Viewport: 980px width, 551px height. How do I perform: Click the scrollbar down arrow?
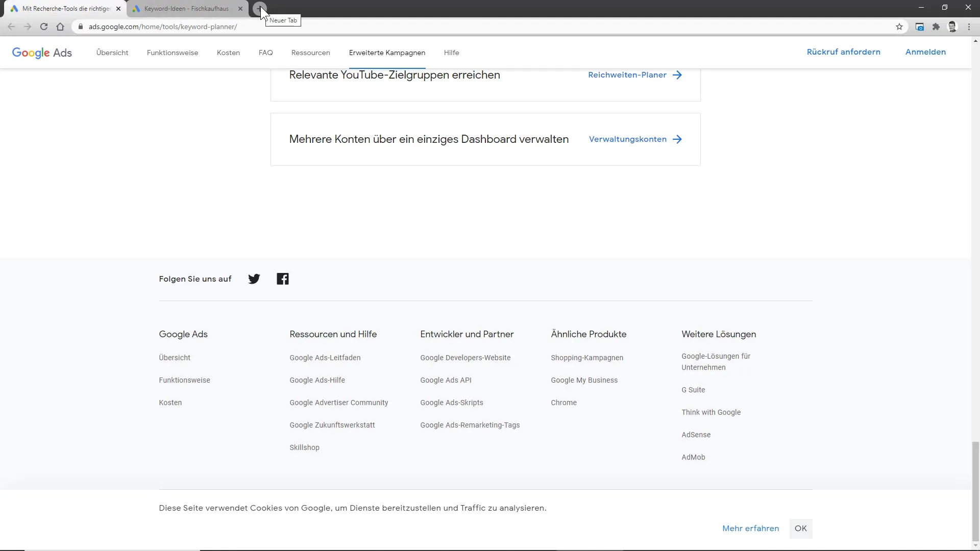(x=975, y=546)
